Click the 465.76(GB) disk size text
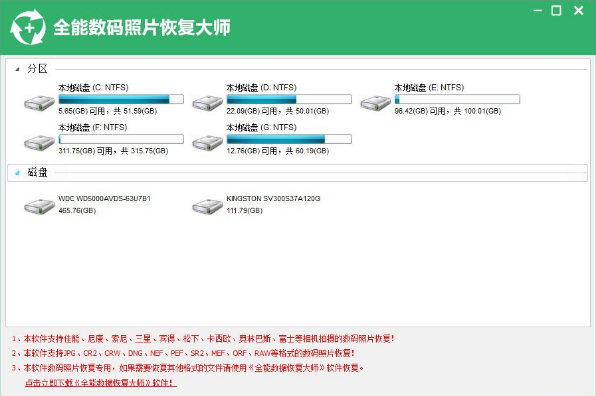The image size is (596, 396). coord(77,211)
